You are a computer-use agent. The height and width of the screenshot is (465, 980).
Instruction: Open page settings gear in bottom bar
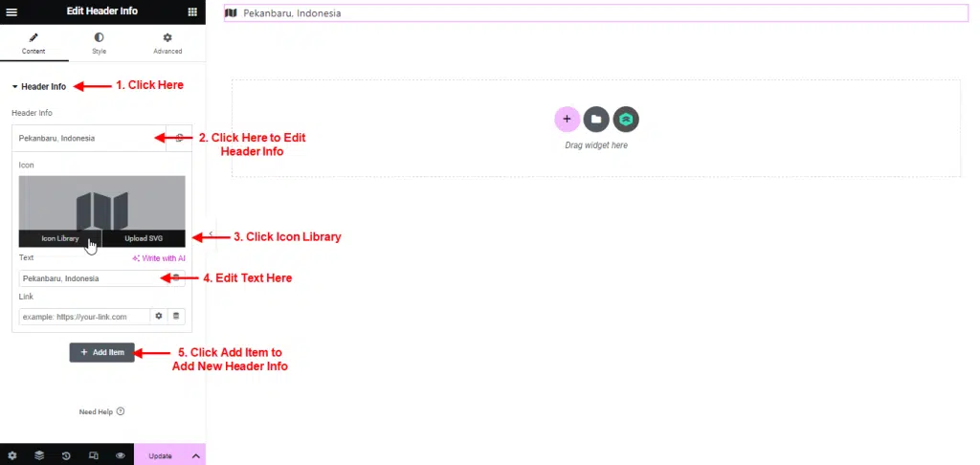[x=11, y=455]
